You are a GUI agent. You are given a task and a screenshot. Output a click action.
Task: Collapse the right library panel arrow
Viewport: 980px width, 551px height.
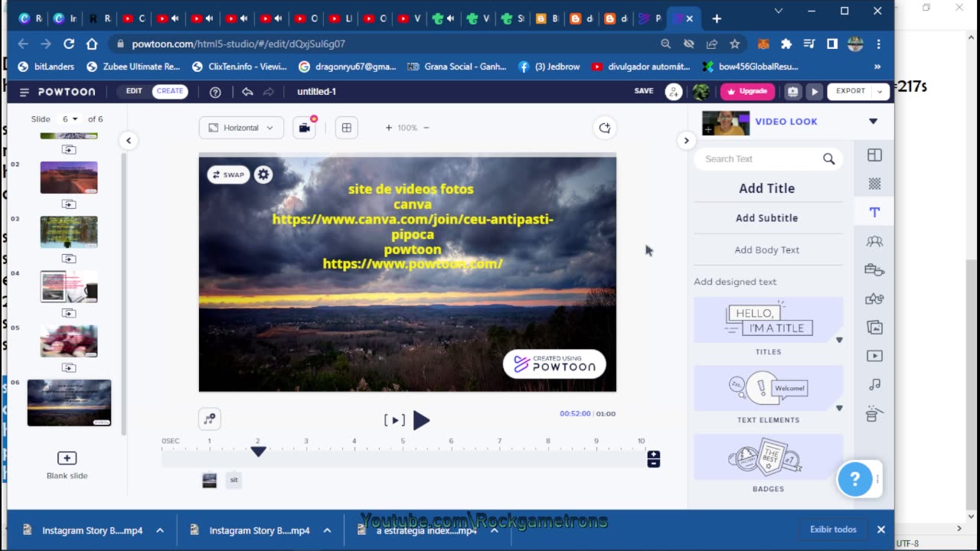686,141
